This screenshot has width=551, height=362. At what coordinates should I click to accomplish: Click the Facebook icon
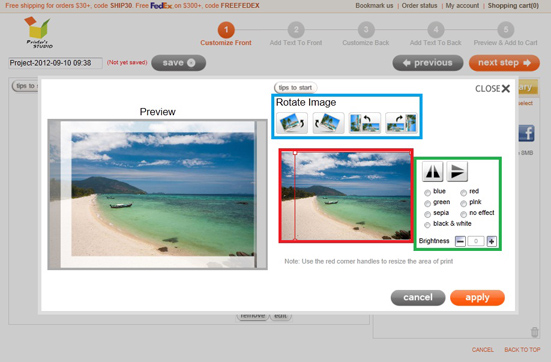527,133
